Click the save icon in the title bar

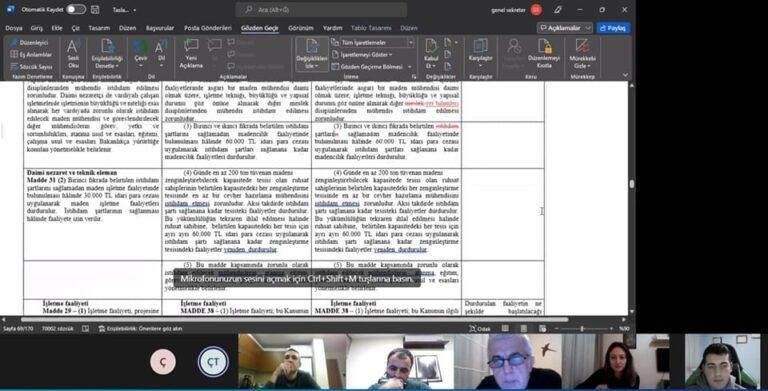pos(95,9)
